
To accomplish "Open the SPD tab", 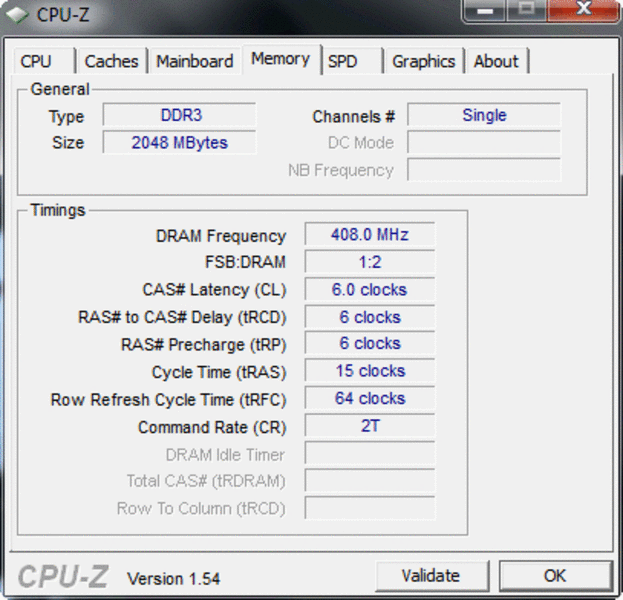I will click(351, 61).
